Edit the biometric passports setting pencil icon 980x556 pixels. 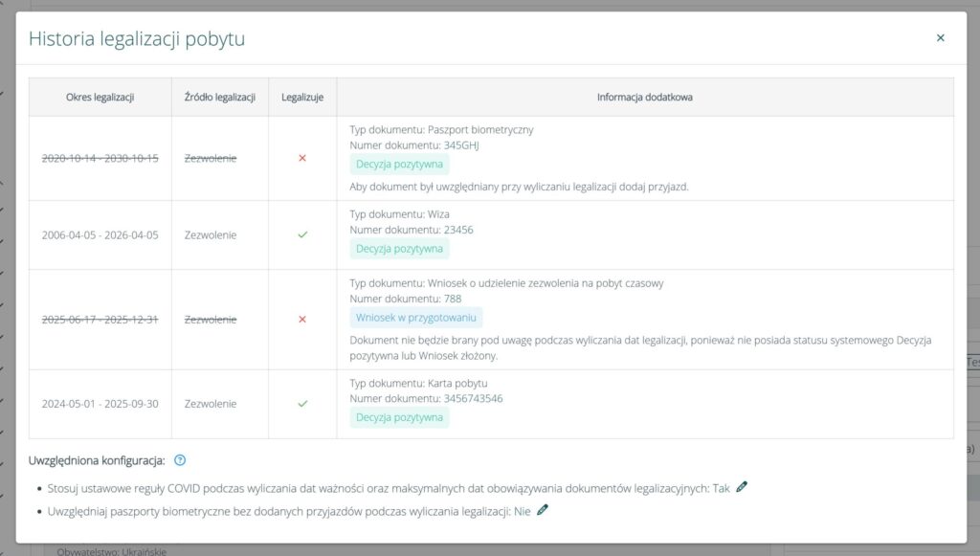543,510
